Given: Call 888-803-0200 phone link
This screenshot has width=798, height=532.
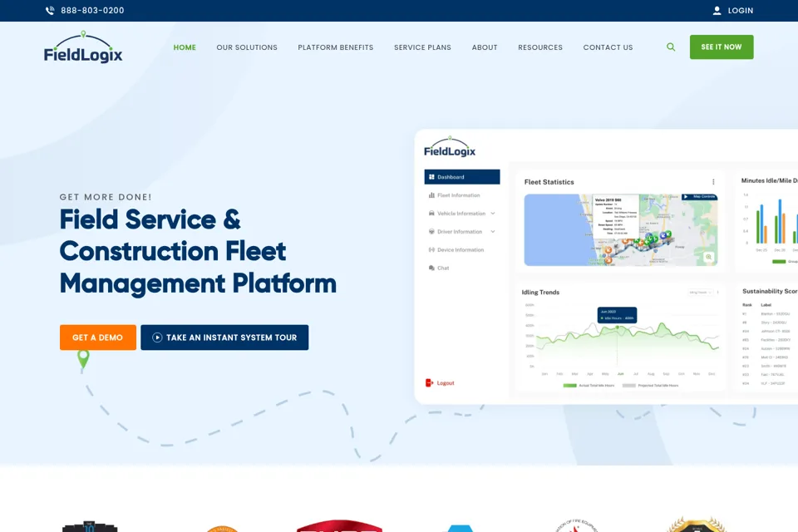Looking at the screenshot, I should coord(92,10).
